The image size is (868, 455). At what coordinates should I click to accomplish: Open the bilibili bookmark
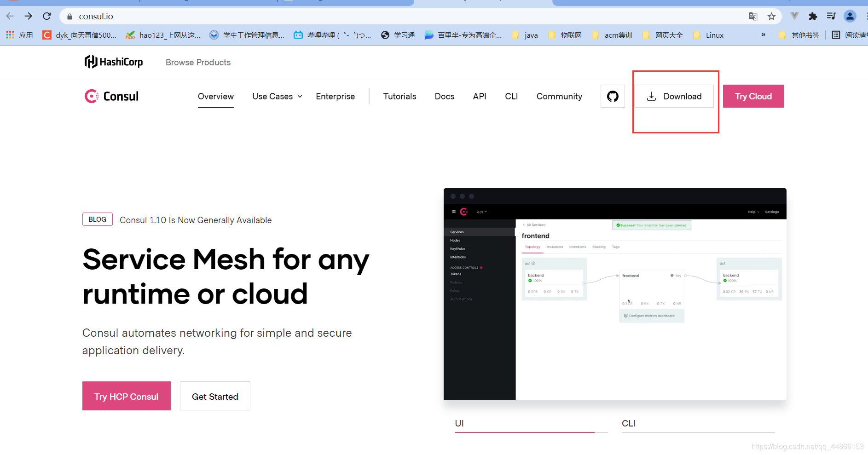(x=332, y=35)
